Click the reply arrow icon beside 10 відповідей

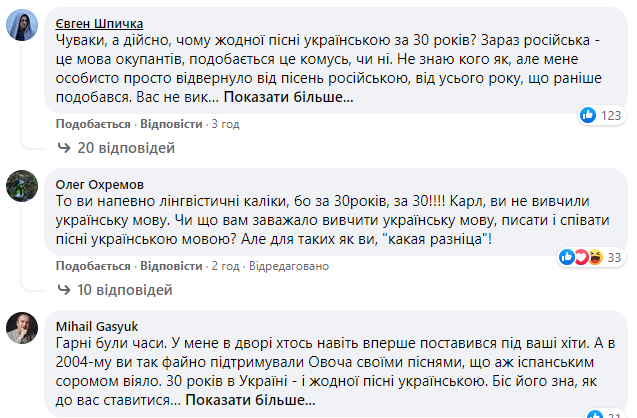(64, 290)
